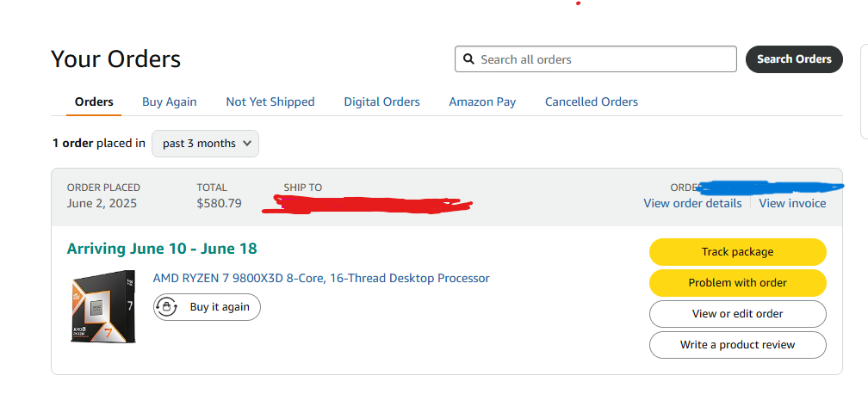Click View or edit order button

tap(738, 314)
